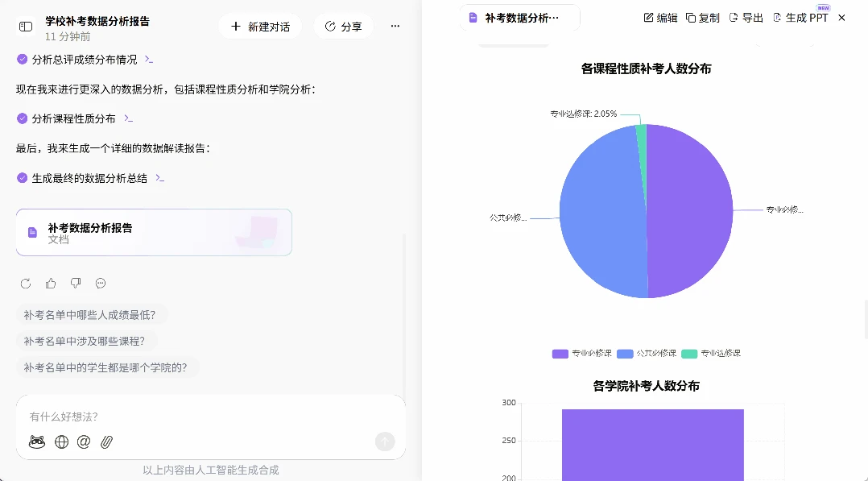Toggle 专业必修课 purple legend entry
Image resolution: width=868 pixels, height=481 pixels.
[582, 354]
